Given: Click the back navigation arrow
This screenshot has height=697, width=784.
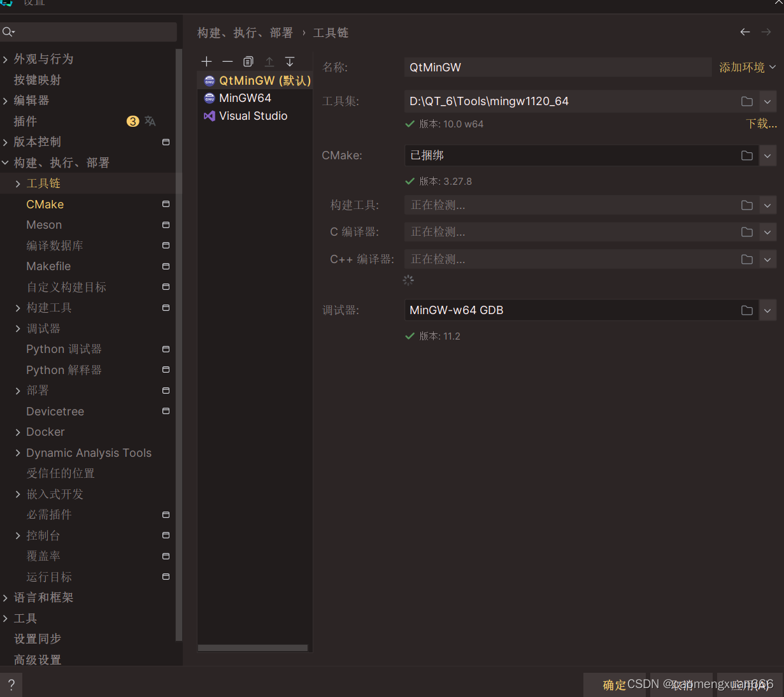Looking at the screenshot, I should click(745, 31).
